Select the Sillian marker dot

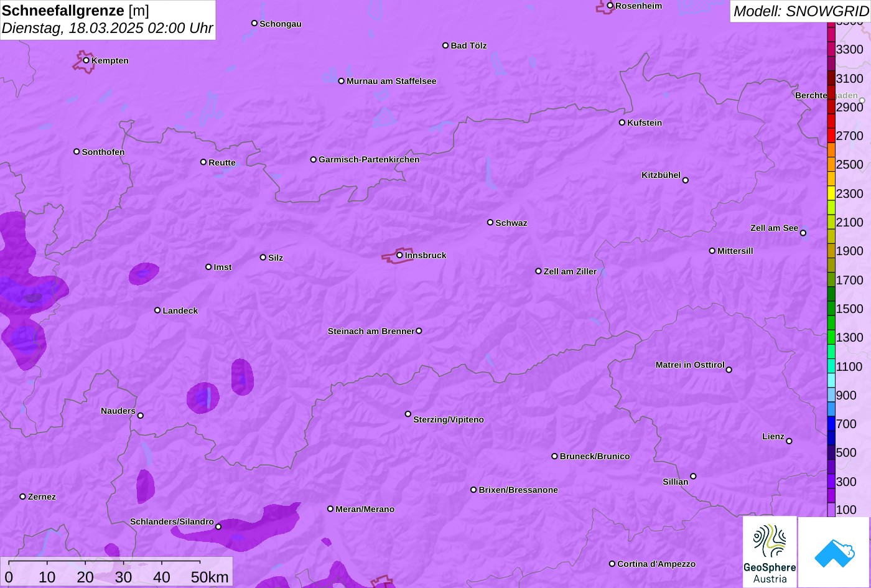[x=693, y=477]
